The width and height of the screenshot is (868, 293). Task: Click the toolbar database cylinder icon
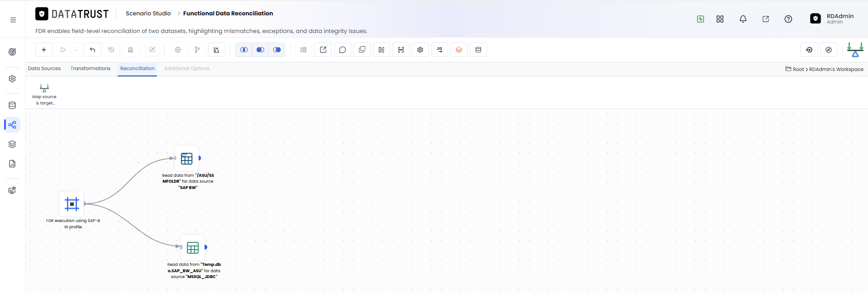tap(478, 50)
